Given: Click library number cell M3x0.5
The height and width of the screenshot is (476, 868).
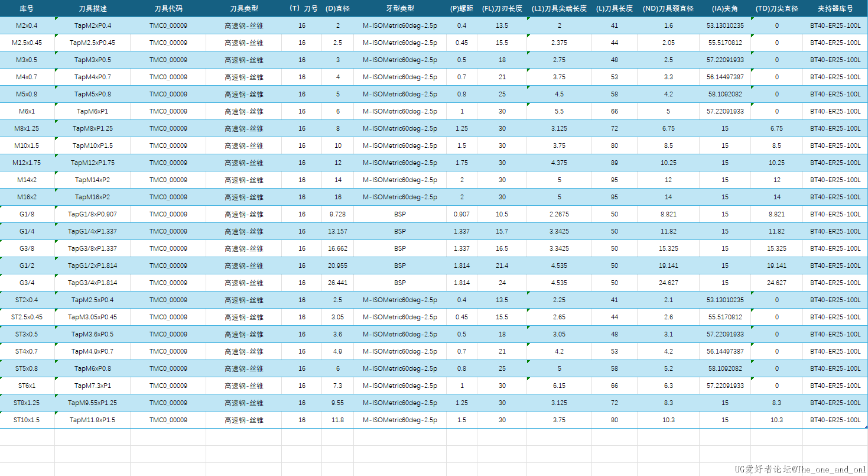Looking at the screenshot, I should pyautogui.click(x=27, y=60).
